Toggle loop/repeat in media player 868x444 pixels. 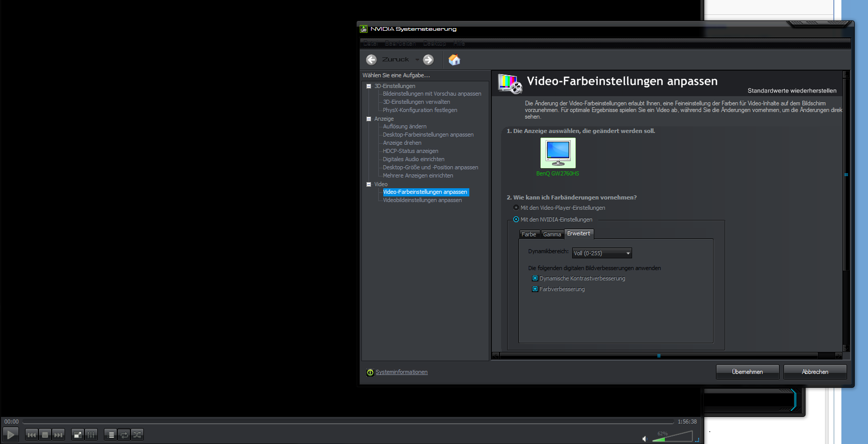(124, 435)
